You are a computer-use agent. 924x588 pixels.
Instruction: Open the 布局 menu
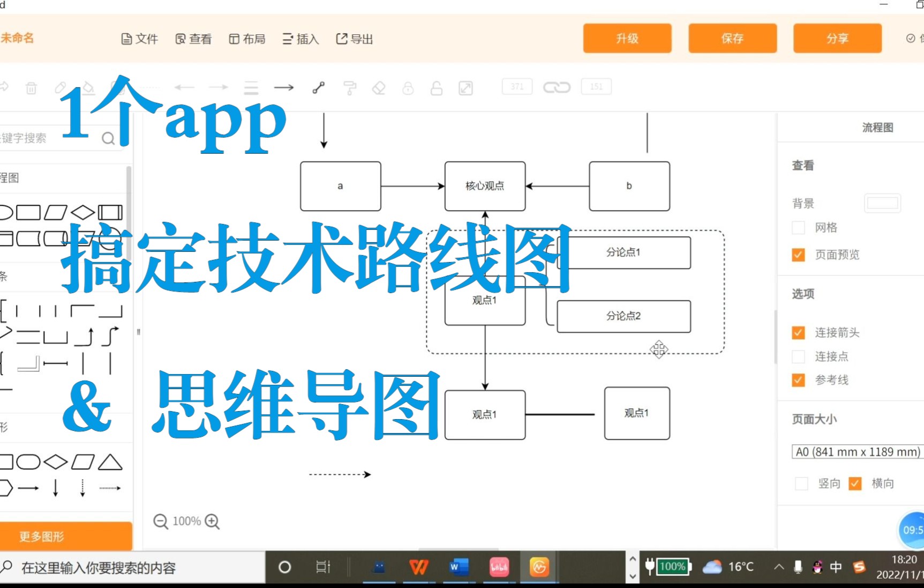tap(247, 38)
